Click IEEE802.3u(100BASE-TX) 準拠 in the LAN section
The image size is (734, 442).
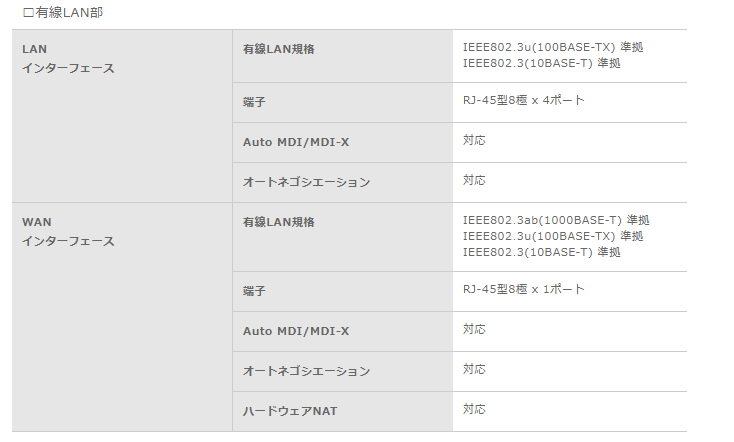click(553, 47)
